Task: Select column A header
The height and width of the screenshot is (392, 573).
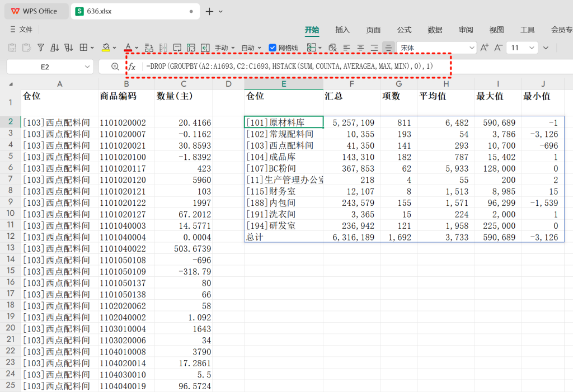Action: 59,84
